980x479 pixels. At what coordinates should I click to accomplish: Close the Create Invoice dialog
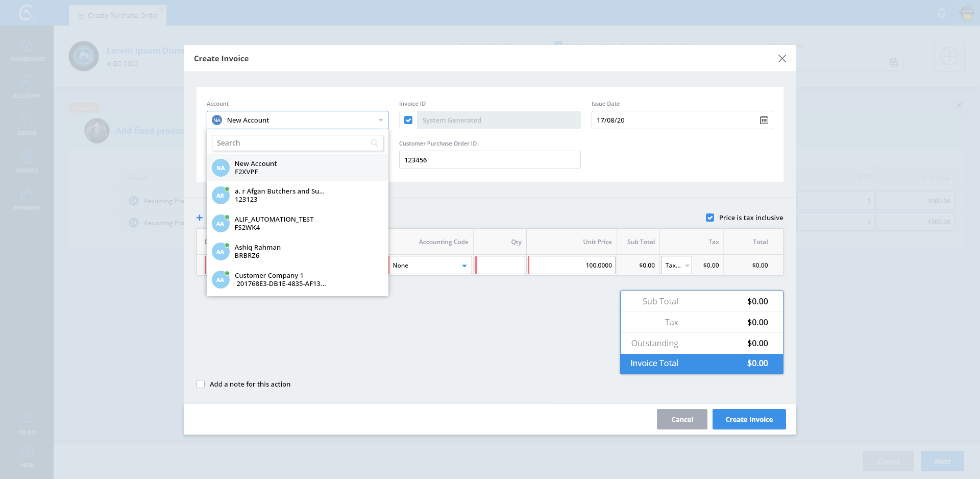click(x=781, y=59)
